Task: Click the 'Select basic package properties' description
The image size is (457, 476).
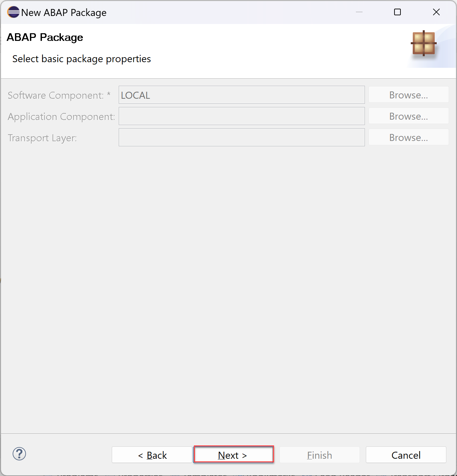Action: coord(81,59)
